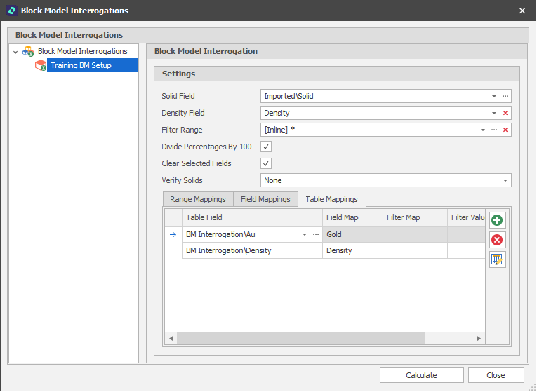Click the green add row icon
Viewport: 537px width, 392px height.
(x=497, y=220)
